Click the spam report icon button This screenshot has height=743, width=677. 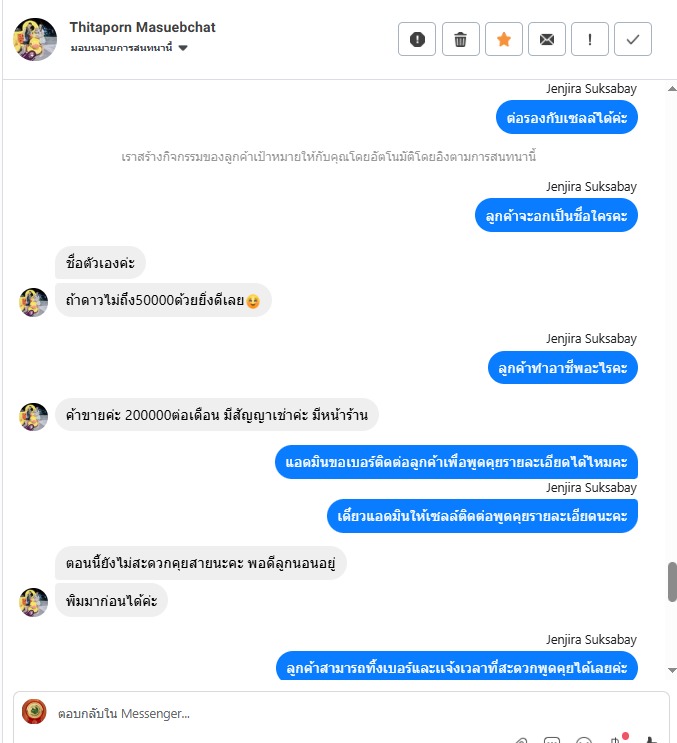pos(416,39)
